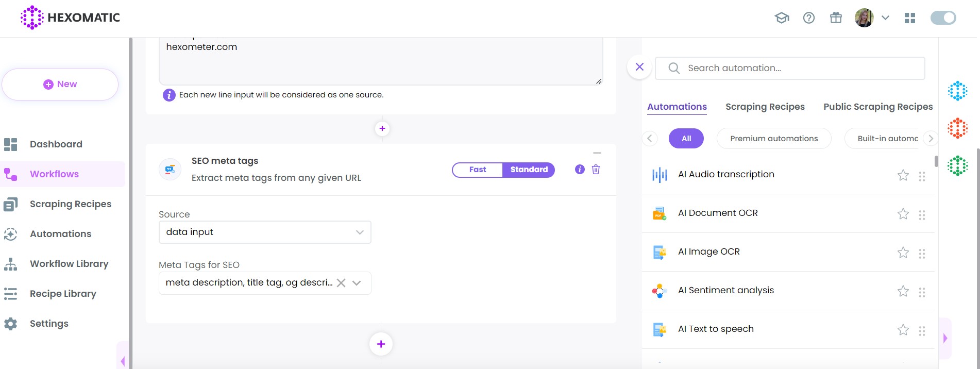
Task: Click the SEO meta tags info icon
Action: pyautogui.click(x=580, y=170)
